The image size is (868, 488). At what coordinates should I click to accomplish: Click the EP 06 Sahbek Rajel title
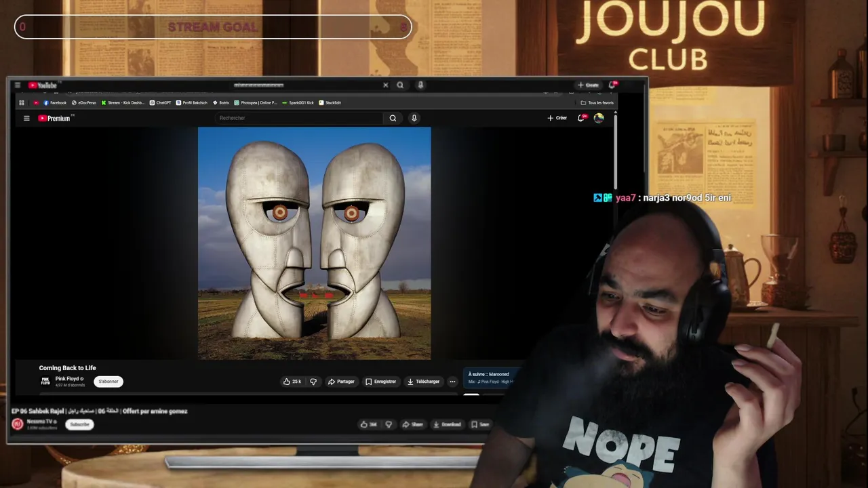[x=100, y=411]
